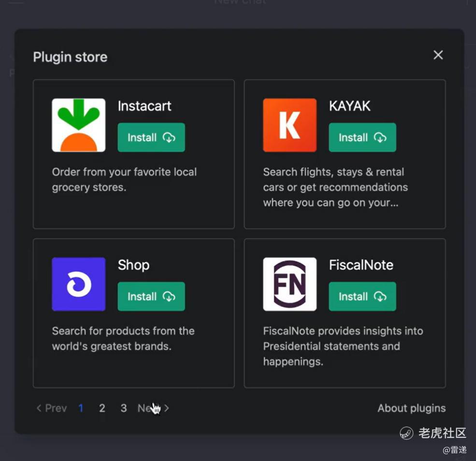Install the Instacart plugin
This screenshot has width=476, height=461.
point(151,137)
